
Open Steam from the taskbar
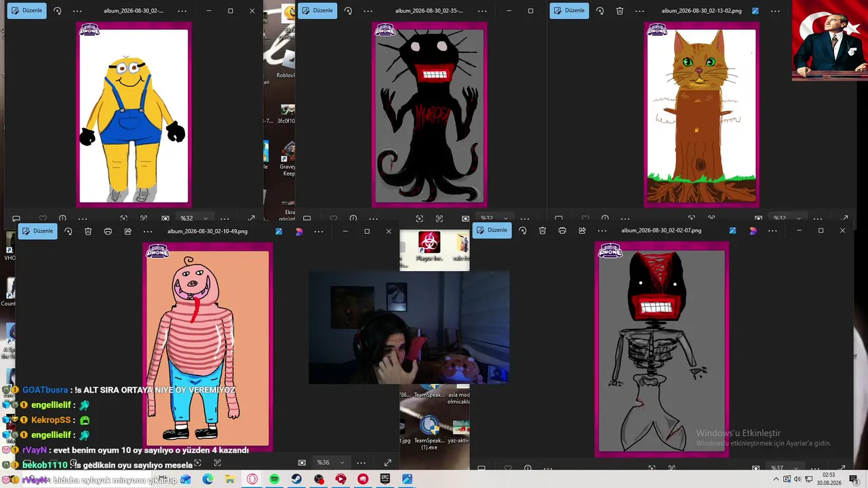[x=296, y=479]
